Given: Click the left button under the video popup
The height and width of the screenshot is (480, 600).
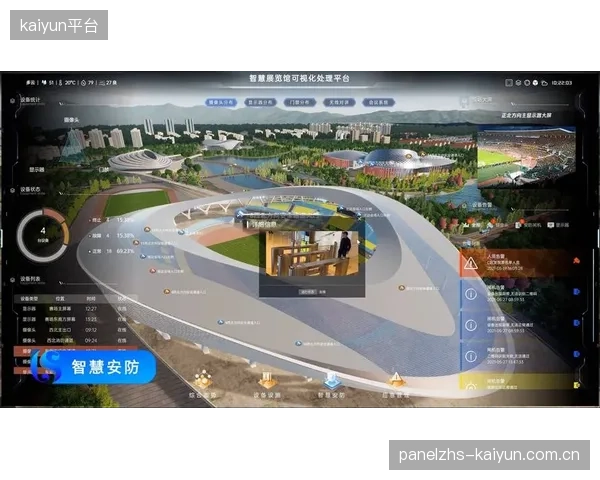Looking at the screenshot, I should pyautogui.click(x=307, y=292).
